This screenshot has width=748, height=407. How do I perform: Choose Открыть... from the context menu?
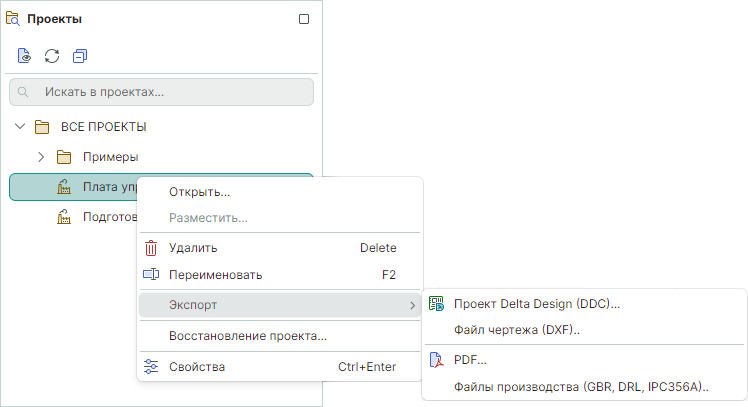click(x=199, y=192)
